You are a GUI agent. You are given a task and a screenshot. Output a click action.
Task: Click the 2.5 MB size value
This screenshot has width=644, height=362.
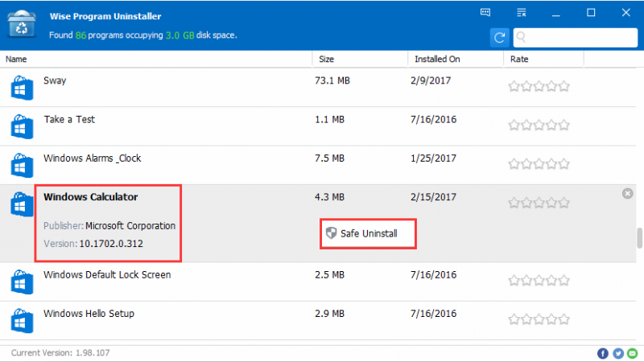tap(329, 274)
